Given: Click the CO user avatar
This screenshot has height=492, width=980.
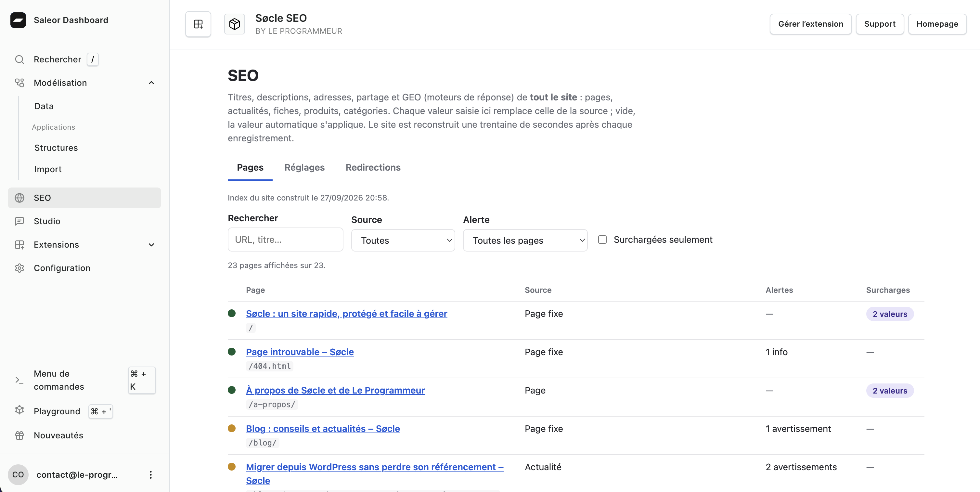Looking at the screenshot, I should click(18, 474).
